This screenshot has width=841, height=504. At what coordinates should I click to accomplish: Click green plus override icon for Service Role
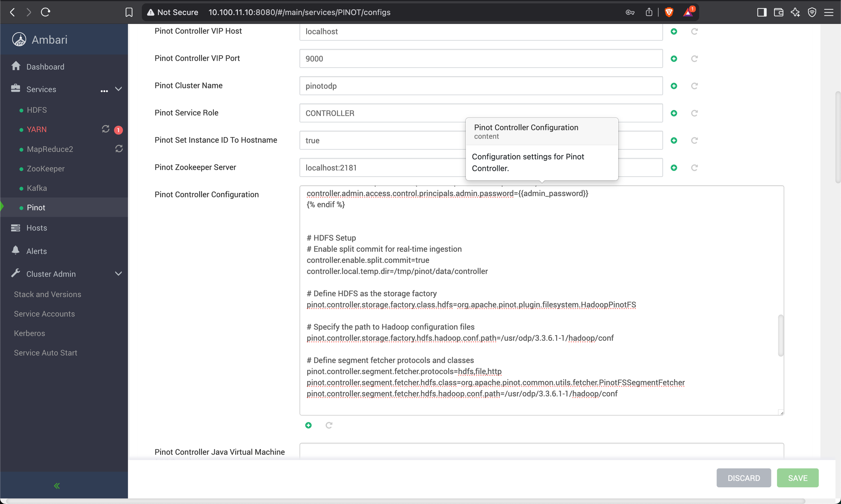pyautogui.click(x=674, y=113)
